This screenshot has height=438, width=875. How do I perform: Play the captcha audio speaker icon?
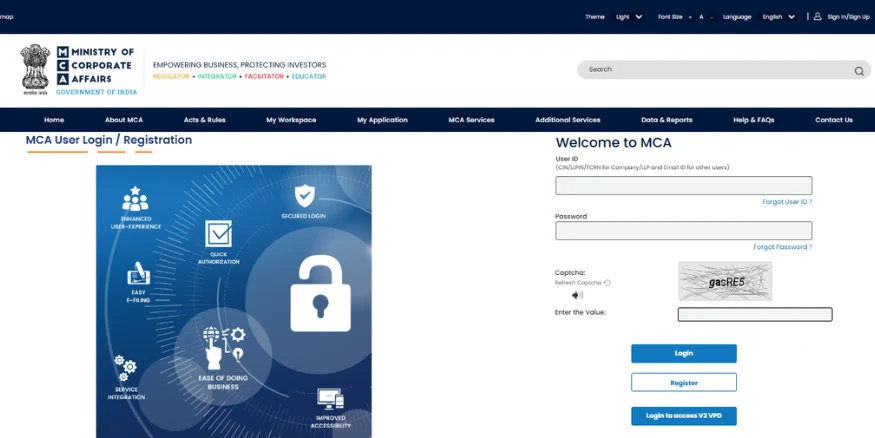578,295
